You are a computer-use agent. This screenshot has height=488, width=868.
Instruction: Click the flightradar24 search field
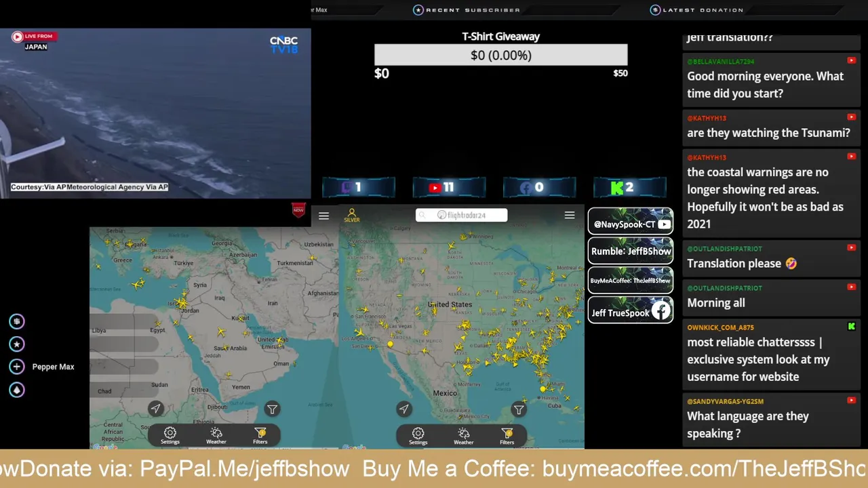[461, 215]
